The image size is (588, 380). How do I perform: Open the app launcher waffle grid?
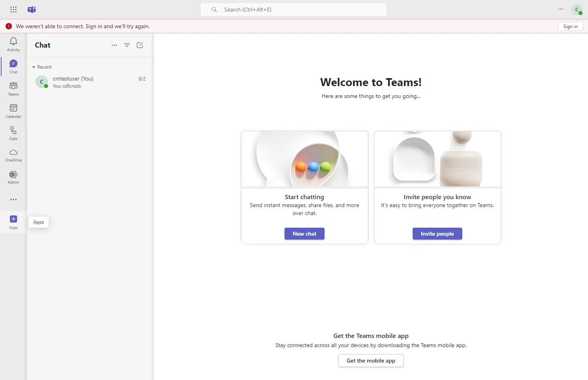pyautogui.click(x=13, y=10)
